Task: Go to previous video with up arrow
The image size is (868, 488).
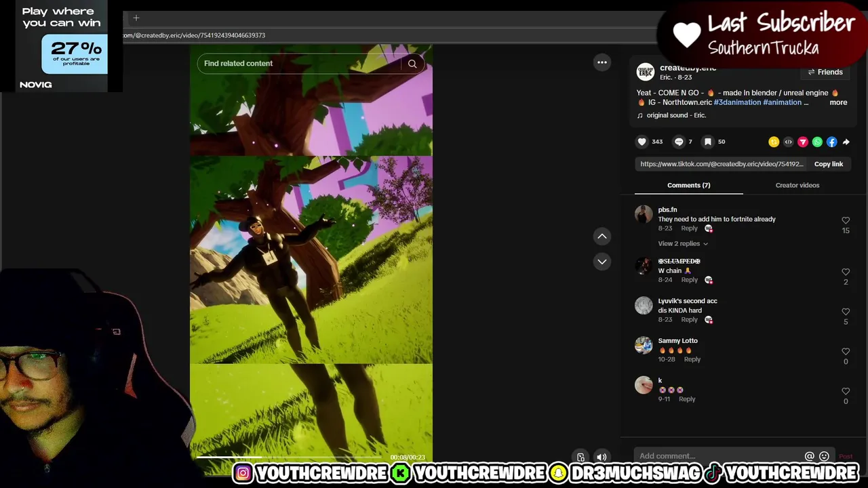Action: click(601, 236)
